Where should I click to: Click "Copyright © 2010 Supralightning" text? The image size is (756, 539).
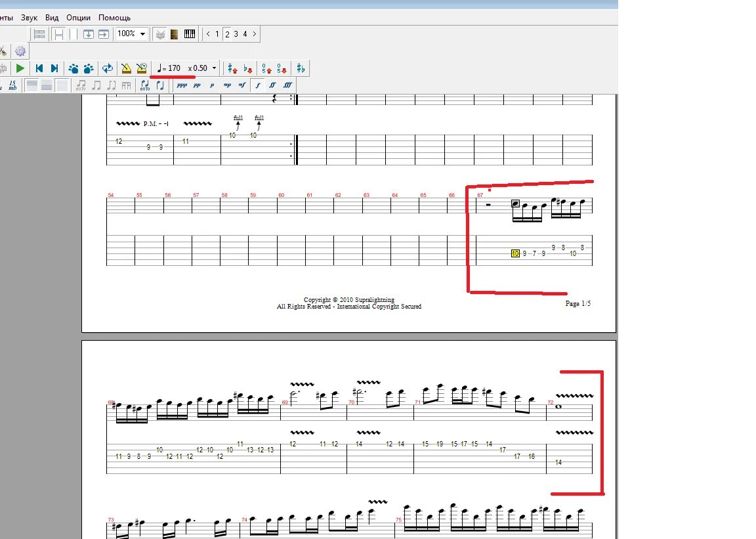[349, 299]
